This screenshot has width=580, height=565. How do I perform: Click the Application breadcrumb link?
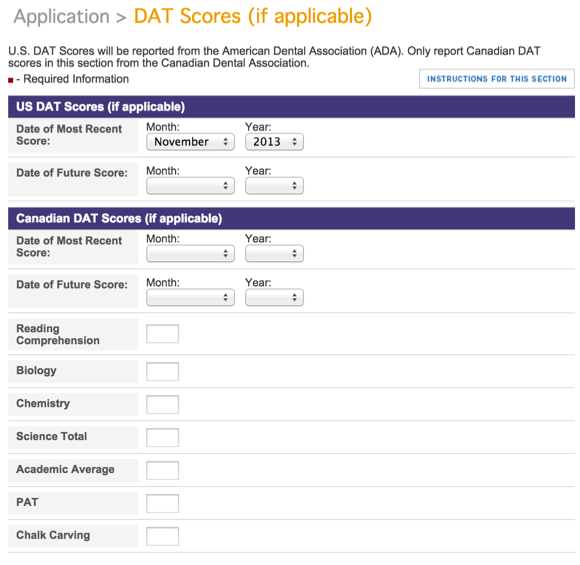click(x=61, y=17)
